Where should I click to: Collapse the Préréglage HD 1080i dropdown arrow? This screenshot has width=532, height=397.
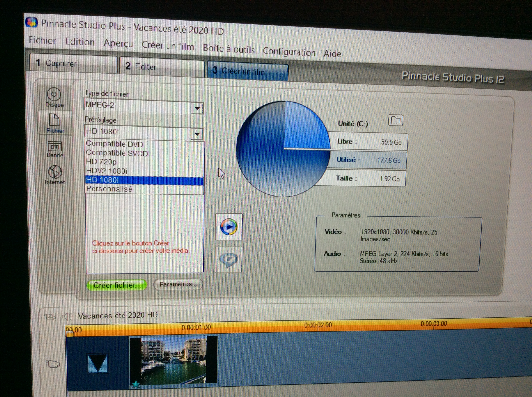(197, 134)
